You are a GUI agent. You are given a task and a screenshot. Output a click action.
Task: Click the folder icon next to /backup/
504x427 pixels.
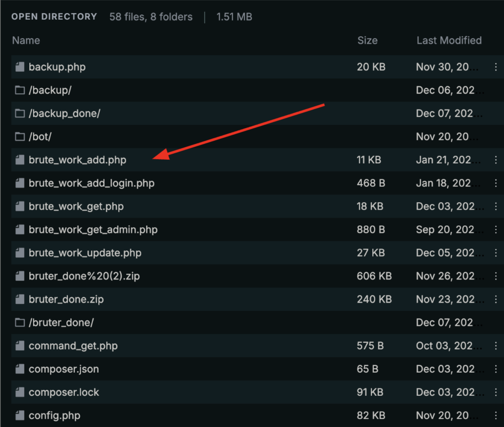click(20, 90)
